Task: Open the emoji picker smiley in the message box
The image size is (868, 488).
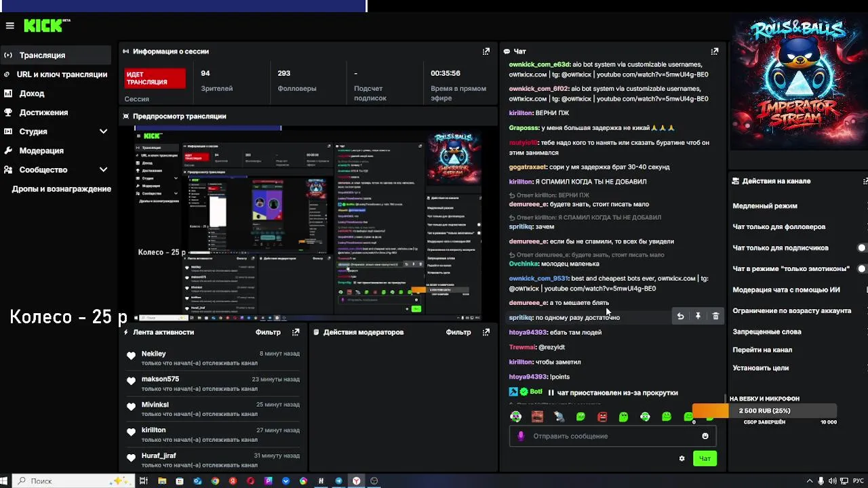Action: coord(705,436)
